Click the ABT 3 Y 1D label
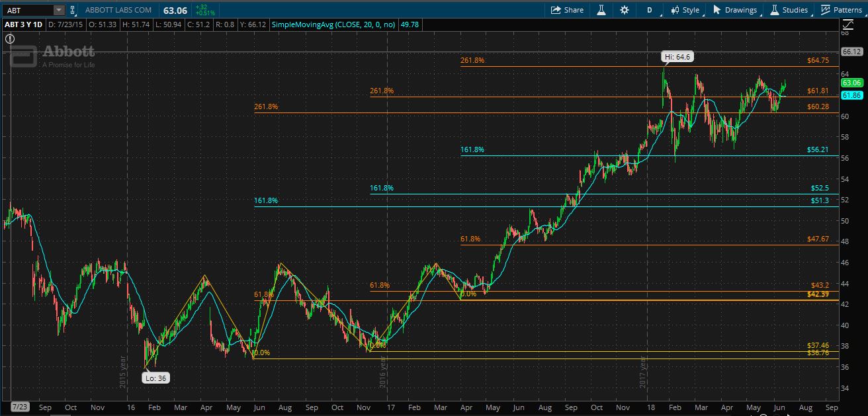The height and width of the screenshot is (416, 868). pos(24,24)
